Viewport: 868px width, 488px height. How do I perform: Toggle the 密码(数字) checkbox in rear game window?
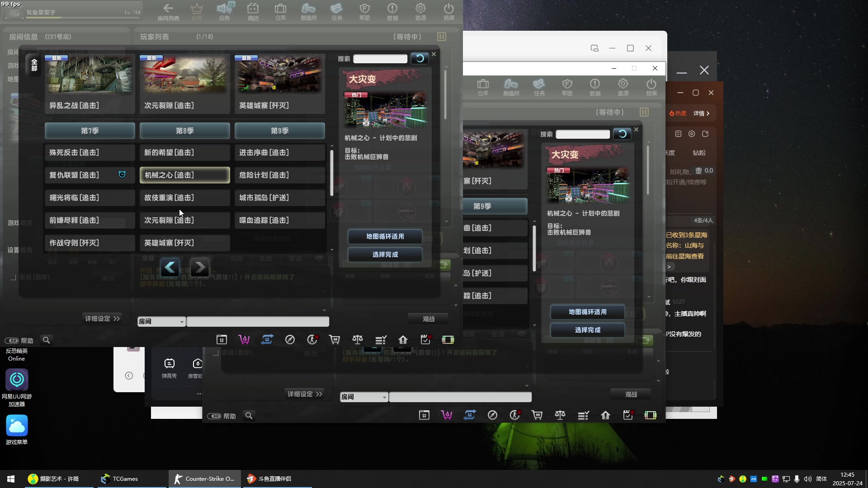pos(216,352)
